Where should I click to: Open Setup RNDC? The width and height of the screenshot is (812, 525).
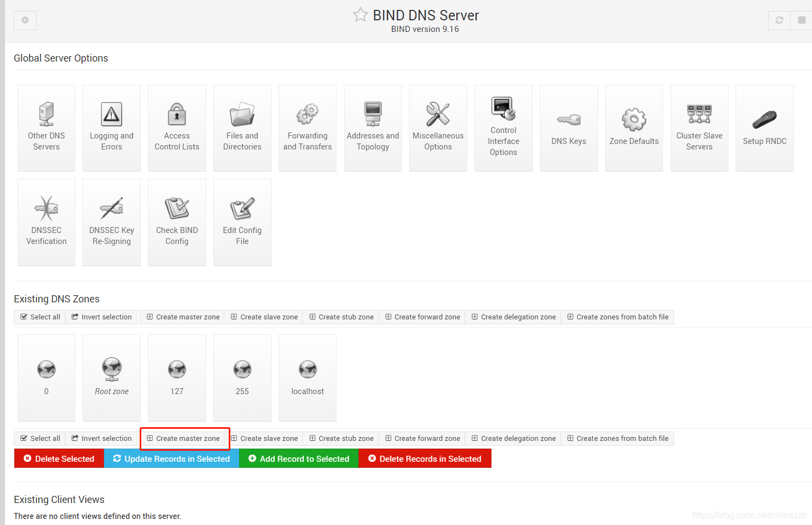tap(765, 128)
